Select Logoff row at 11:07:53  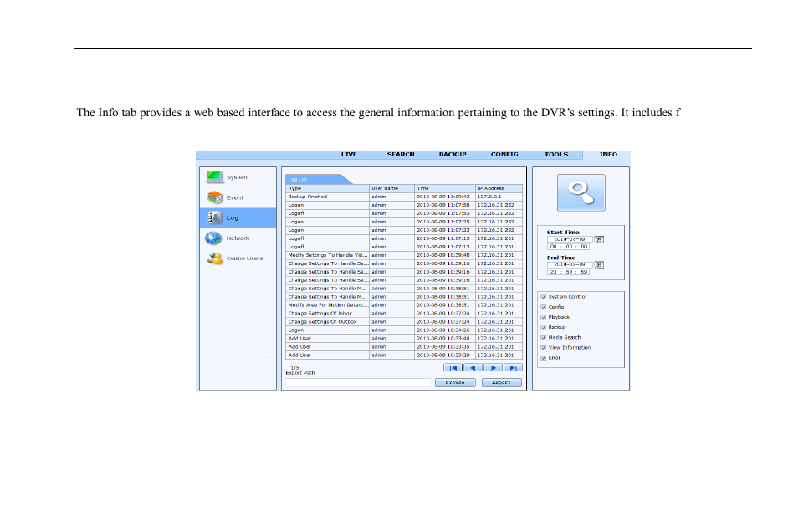(404, 213)
